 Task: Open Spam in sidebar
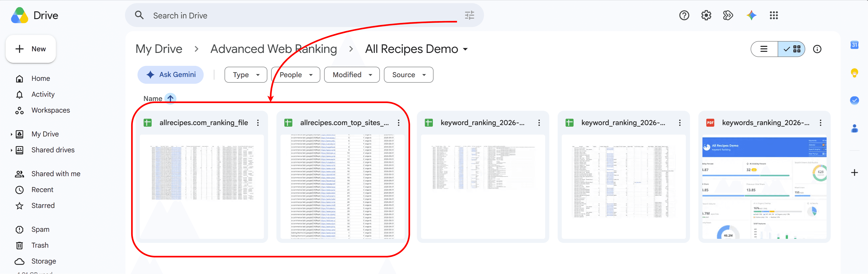pyautogui.click(x=40, y=229)
